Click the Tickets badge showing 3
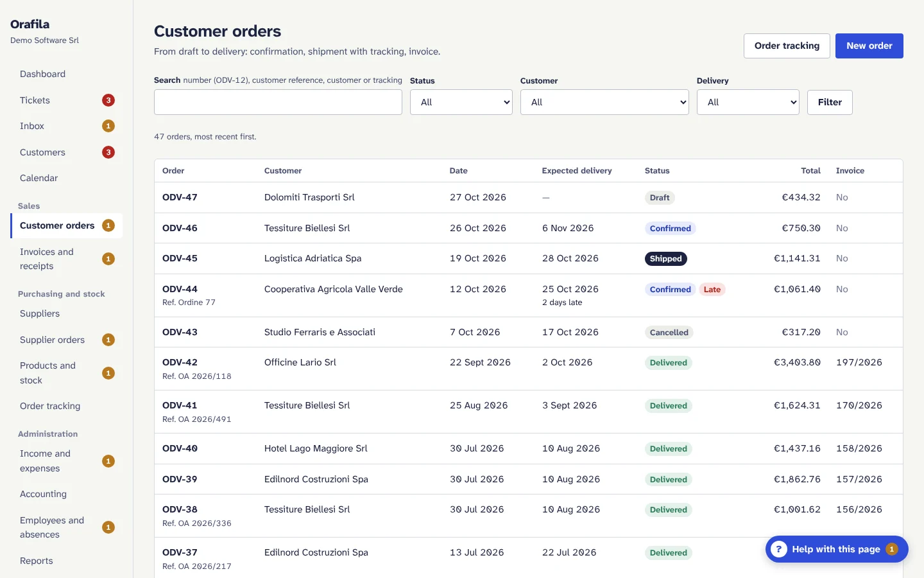Screen dimensions: 924x578 pyautogui.click(x=108, y=100)
